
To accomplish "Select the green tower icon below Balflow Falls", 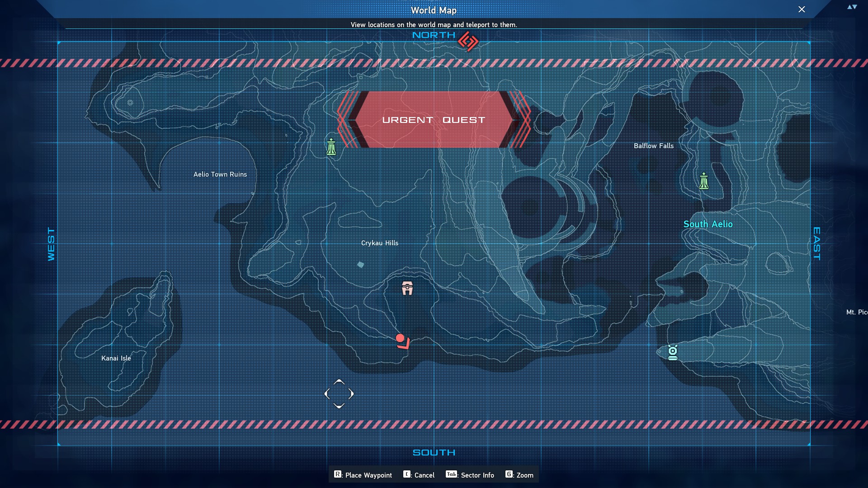I will pyautogui.click(x=703, y=181).
